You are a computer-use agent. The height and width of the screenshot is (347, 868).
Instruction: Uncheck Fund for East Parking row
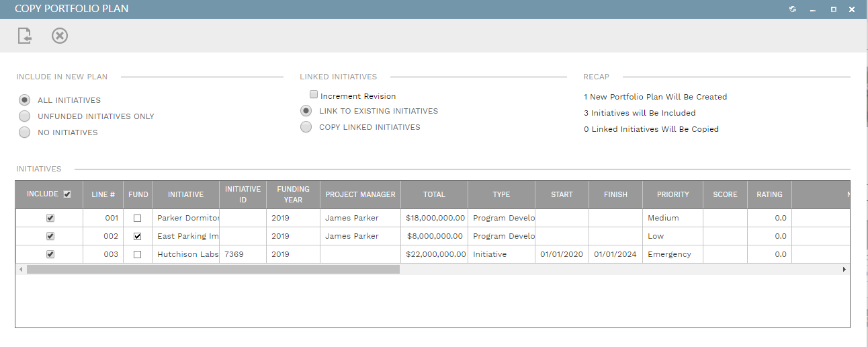(138, 236)
